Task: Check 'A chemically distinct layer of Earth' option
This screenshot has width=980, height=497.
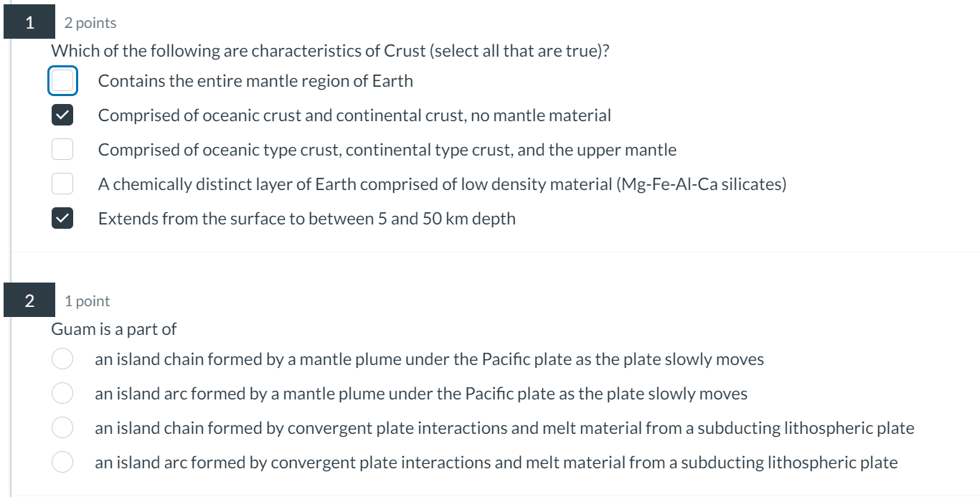Action: tap(62, 184)
